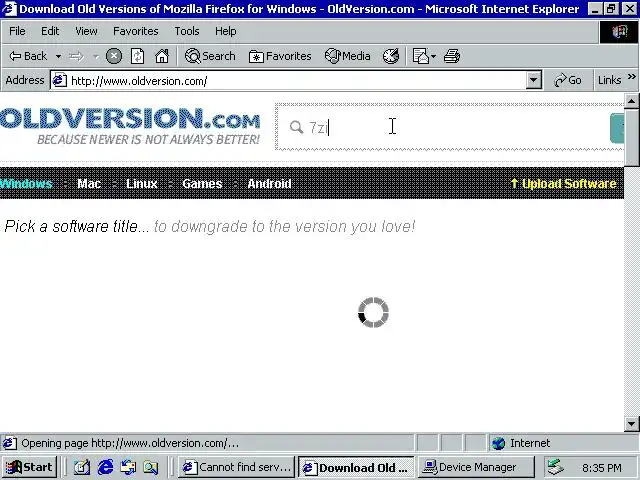Click the IE icon in the title bar
Image resolution: width=640 pixels, height=480 pixels.
point(9,9)
